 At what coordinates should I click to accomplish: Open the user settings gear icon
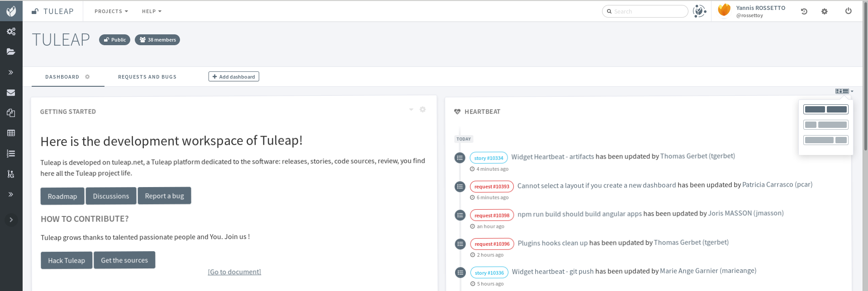coord(825,11)
